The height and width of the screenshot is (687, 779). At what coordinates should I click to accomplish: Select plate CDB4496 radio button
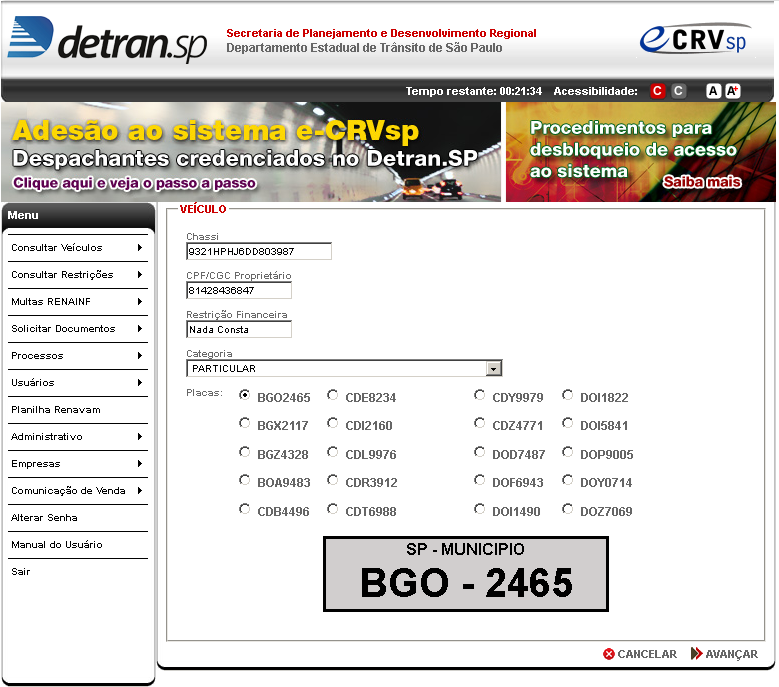click(244, 509)
